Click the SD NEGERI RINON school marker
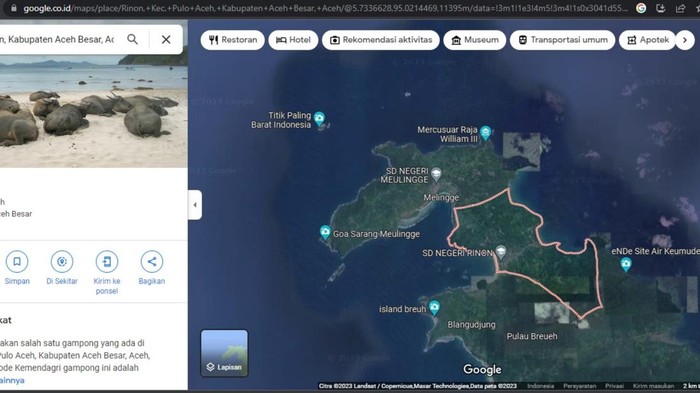This screenshot has width=700, height=393. (x=501, y=251)
